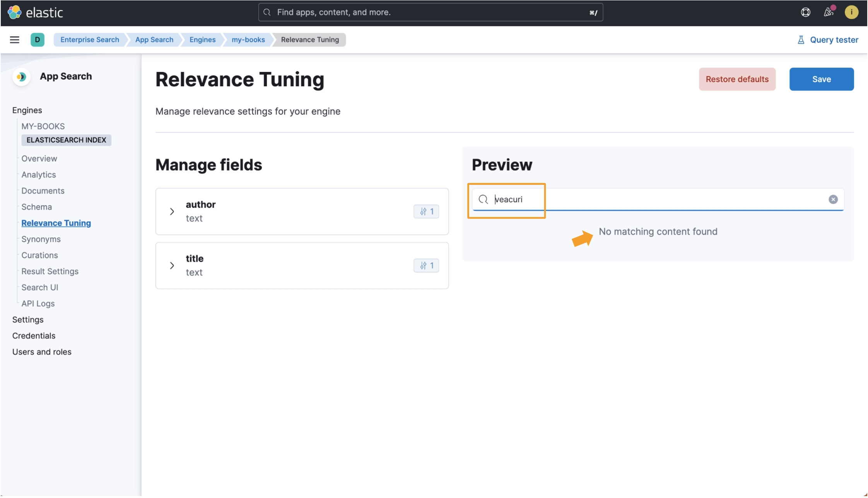Open API Logs in the sidebar
Viewport: 868px width, 498px height.
click(x=38, y=304)
